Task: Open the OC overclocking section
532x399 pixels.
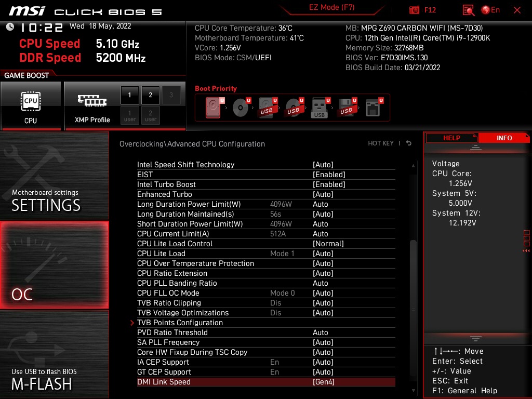Action: point(54,265)
